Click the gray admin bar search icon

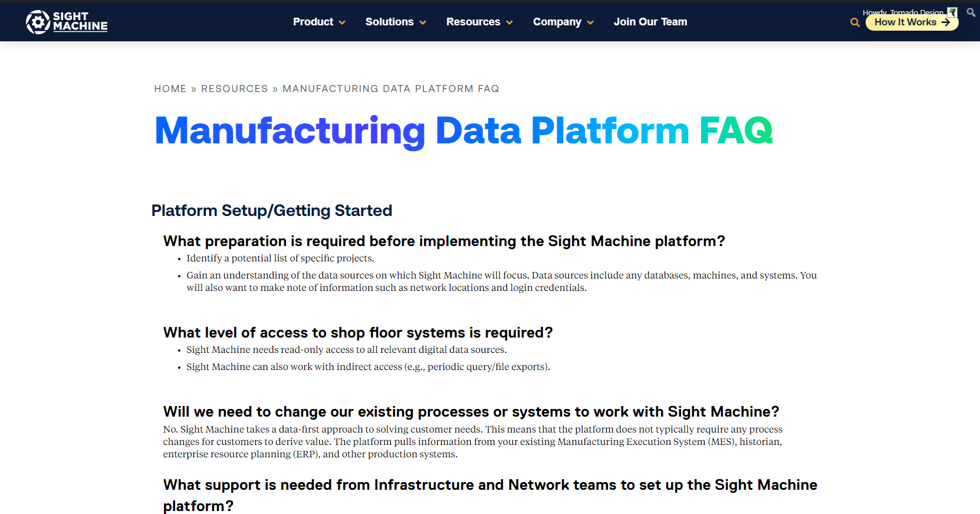971,12
